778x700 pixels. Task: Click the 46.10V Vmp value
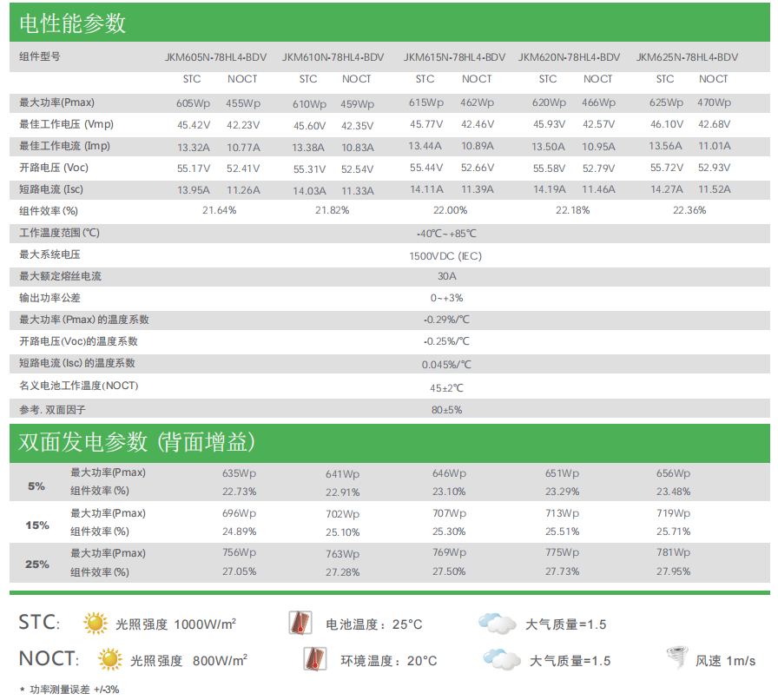point(667,124)
